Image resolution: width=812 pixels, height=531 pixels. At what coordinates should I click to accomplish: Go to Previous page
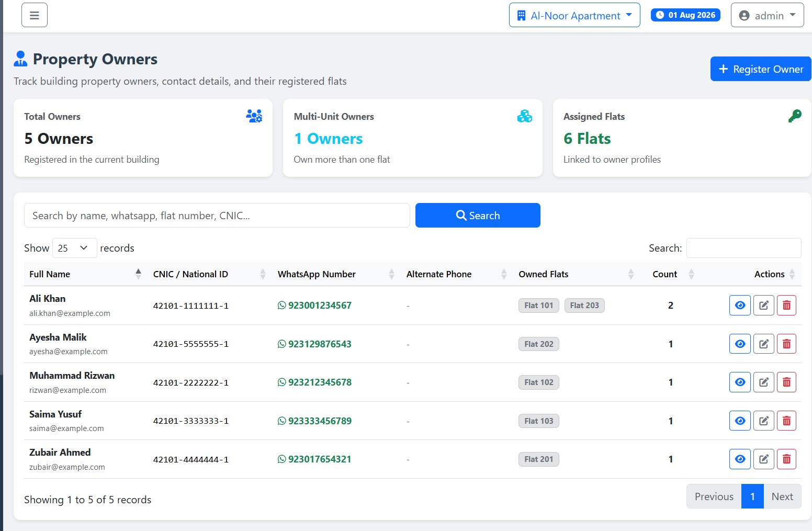pyautogui.click(x=714, y=496)
